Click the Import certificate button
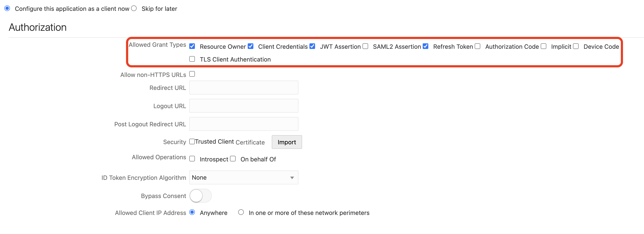This screenshot has height=234, width=644. click(x=286, y=142)
